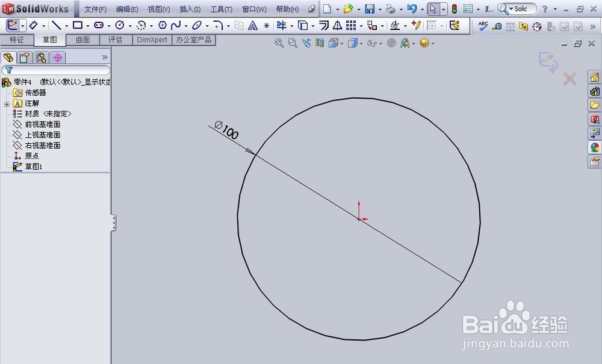The image size is (602, 364).
Task: Select the Polygon sketch tool
Action: point(163,25)
